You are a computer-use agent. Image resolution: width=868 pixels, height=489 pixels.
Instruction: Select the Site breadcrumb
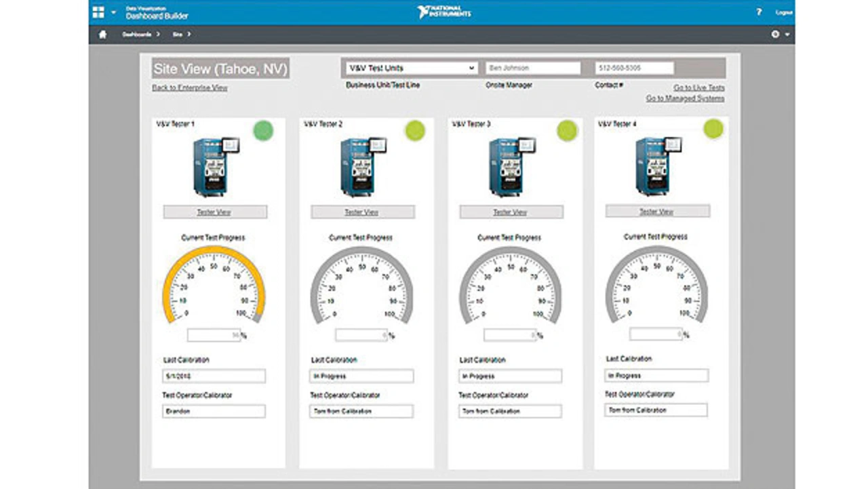coord(178,34)
